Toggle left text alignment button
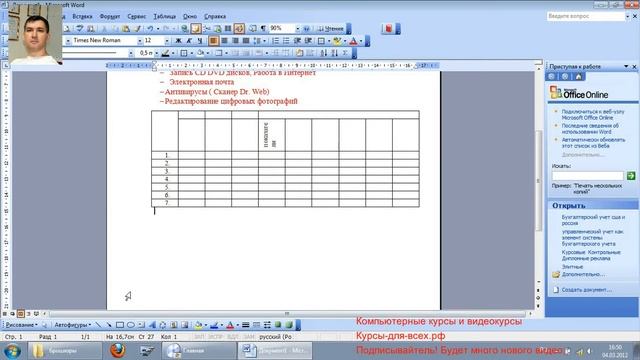The height and width of the screenshot is (360, 640). point(213,41)
